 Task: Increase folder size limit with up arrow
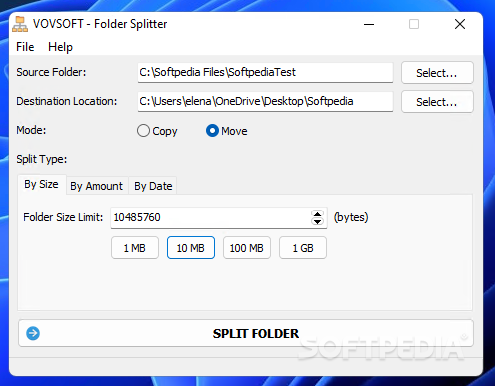click(x=318, y=214)
